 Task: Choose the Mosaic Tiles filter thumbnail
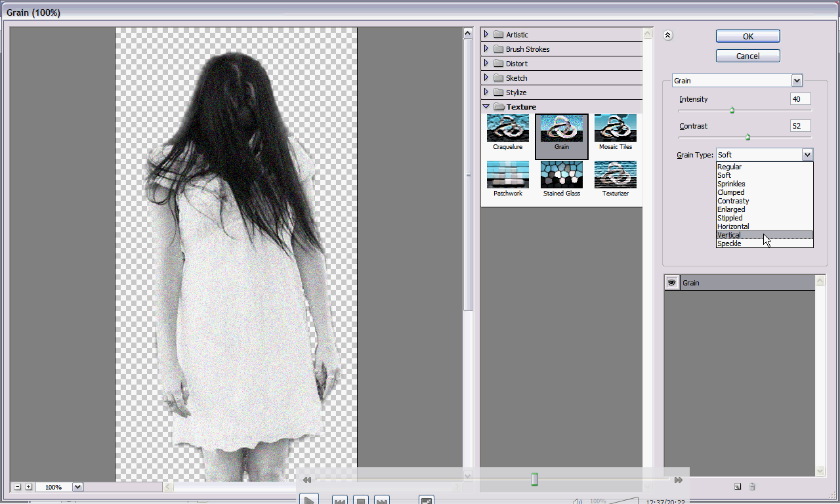[615, 128]
